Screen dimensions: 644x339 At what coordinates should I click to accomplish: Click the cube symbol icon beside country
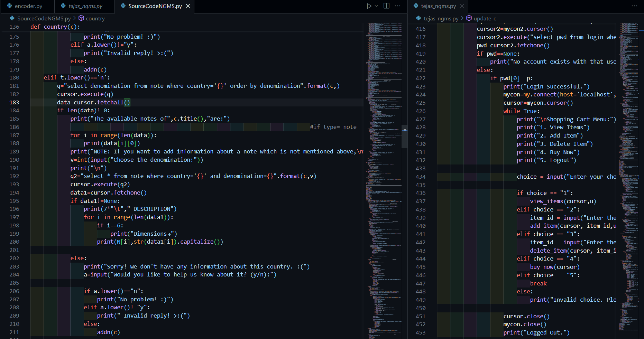pyautogui.click(x=81, y=18)
